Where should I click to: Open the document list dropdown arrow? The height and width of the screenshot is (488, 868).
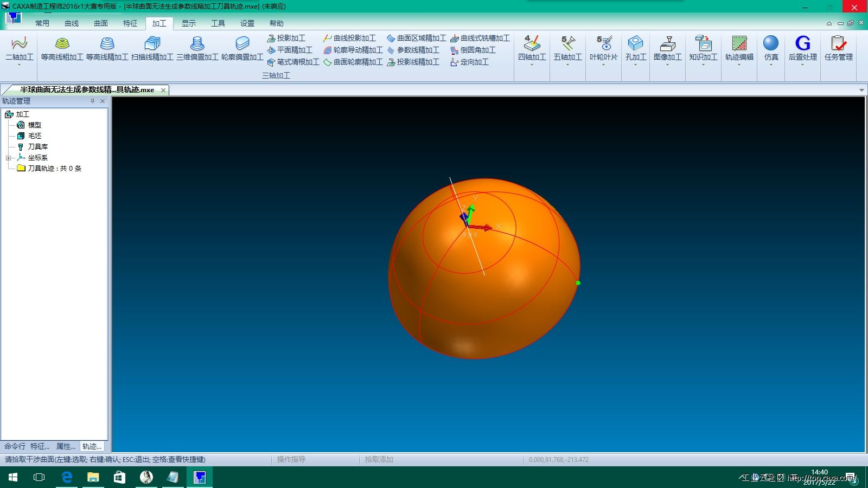tap(861, 90)
